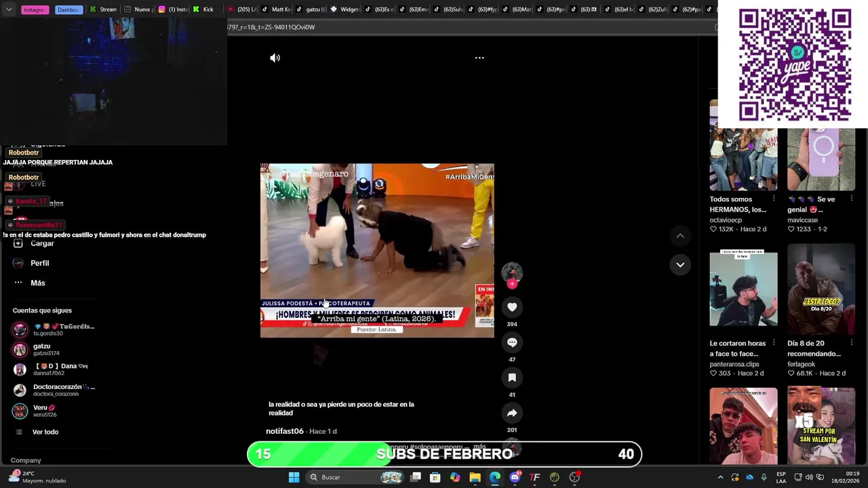Viewport: 868px width, 488px height.
Task: Show hidden system tray icons
Action: click(x=720, y=477)
